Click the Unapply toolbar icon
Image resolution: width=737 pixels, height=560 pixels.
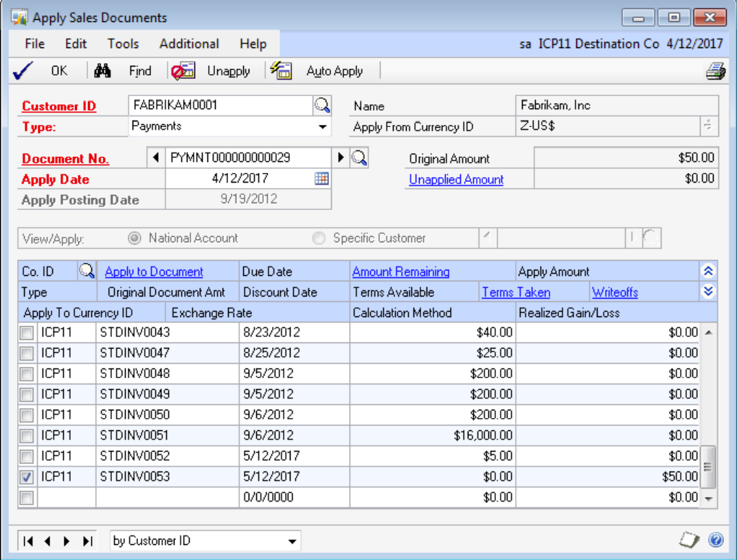click(x=184, y=71)
